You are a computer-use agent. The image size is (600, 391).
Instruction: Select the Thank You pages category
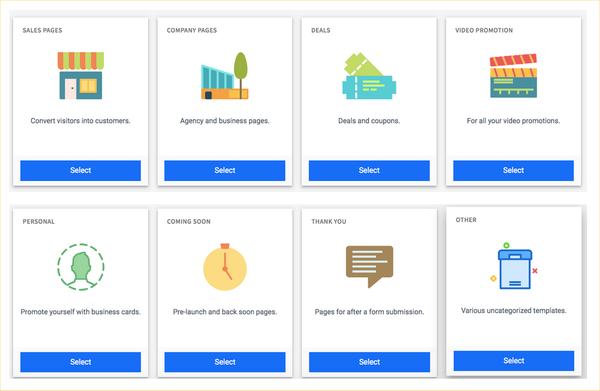click(x=370, y=362)
